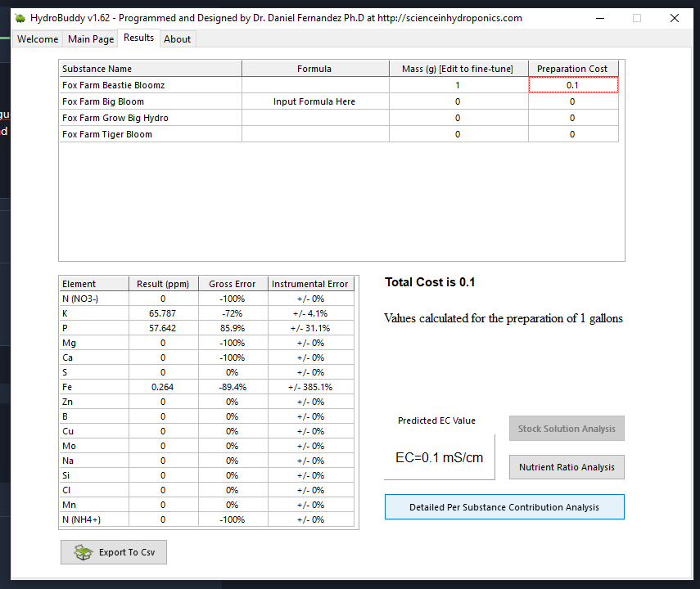Select the Substance Name column header
Image resolution: width=700 pixels, height=589 pixels.
[151, 69]
